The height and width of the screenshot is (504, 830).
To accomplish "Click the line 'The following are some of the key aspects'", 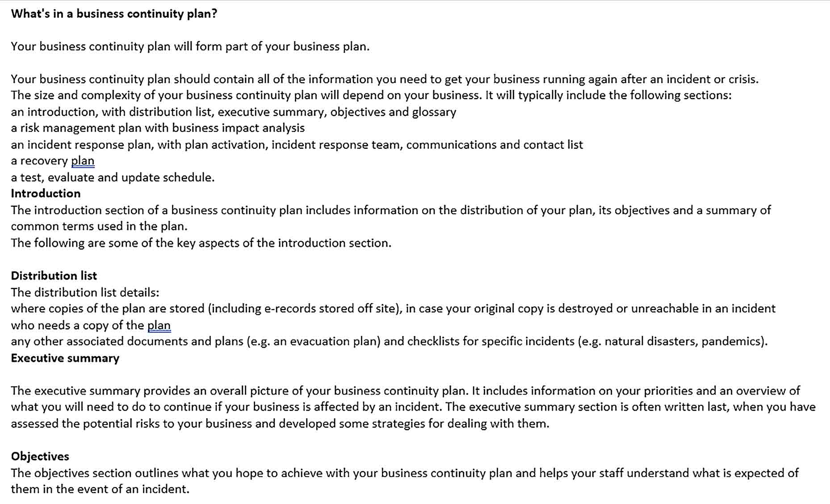I will point(201,243).
